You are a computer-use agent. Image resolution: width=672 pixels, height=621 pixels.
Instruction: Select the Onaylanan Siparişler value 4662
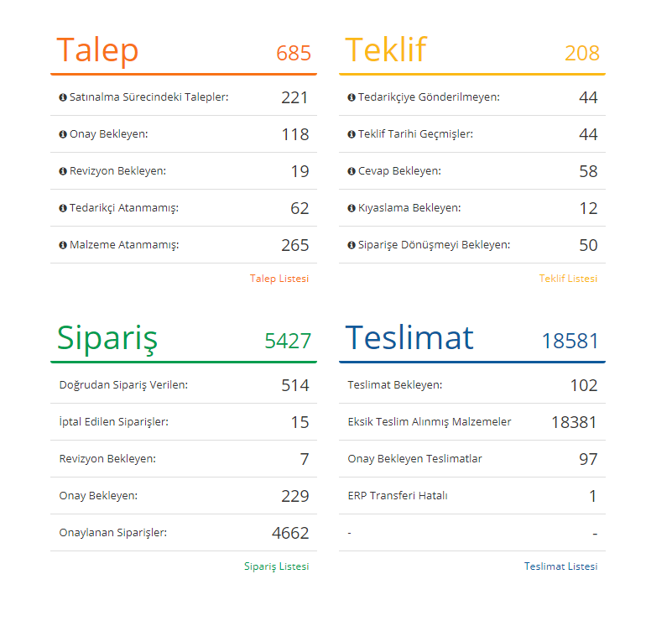pyautogui.click(x=290, y=533)
